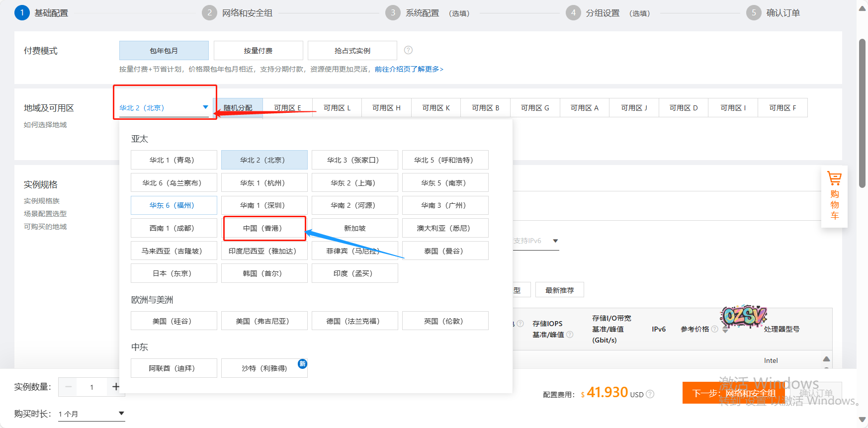Click the help icon next to USD price

point(650,394)
